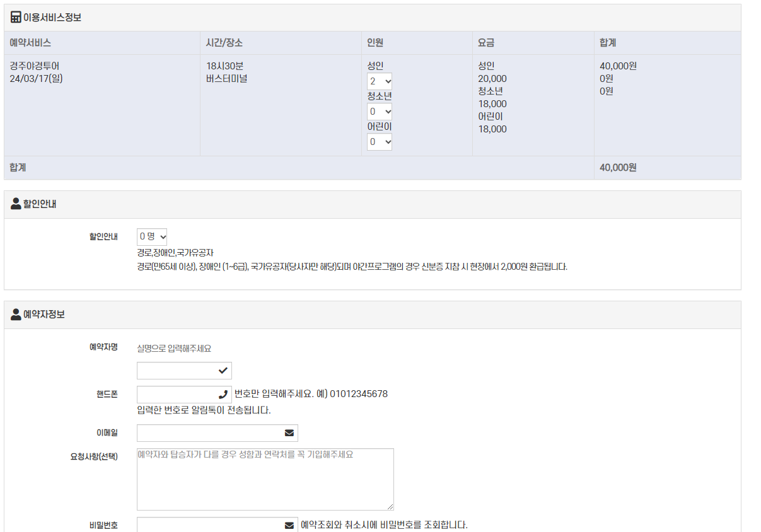Click the person icon beside 예약자정보 heading

tap(16, 314)
